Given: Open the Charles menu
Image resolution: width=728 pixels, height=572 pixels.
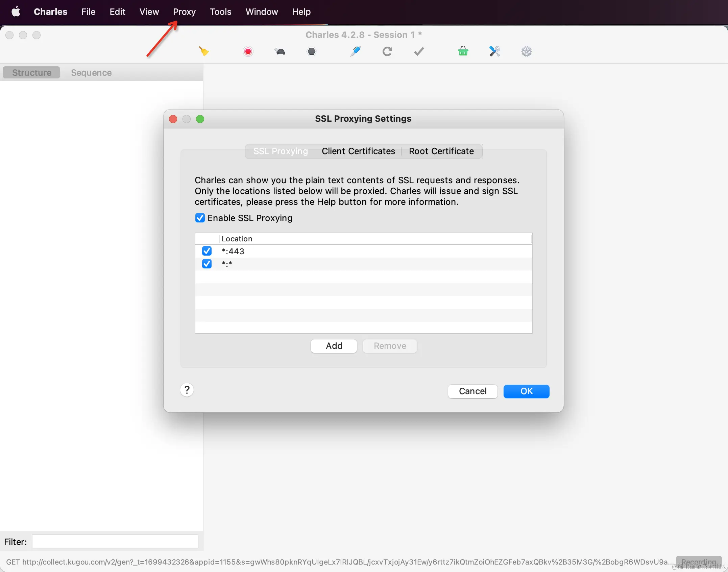Looking at the screenshot, I should pyautogui.click(x=51, y=12).
